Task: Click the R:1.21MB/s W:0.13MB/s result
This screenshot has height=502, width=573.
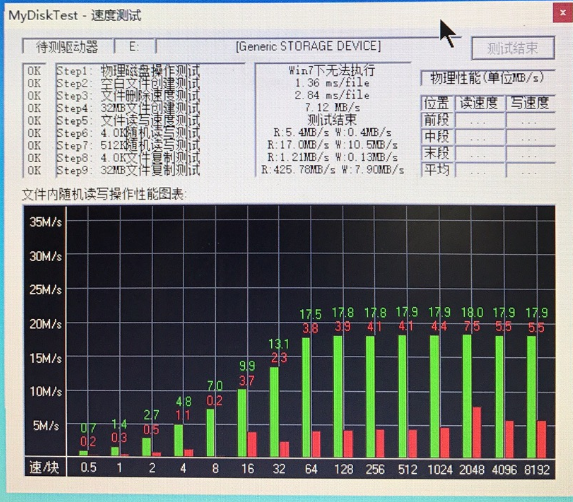Action: tap(332, 157)
